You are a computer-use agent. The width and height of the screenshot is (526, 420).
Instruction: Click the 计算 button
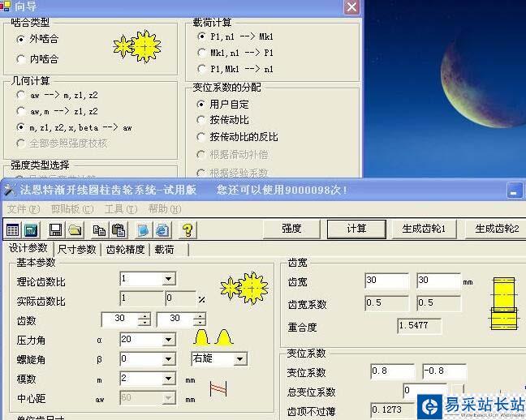pos(356,229)
